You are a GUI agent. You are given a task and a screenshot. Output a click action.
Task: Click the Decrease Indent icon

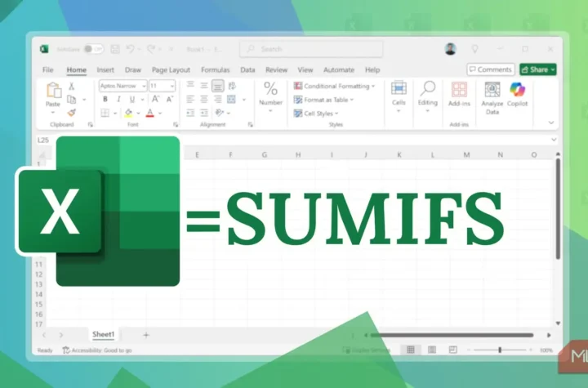[190, 113]
